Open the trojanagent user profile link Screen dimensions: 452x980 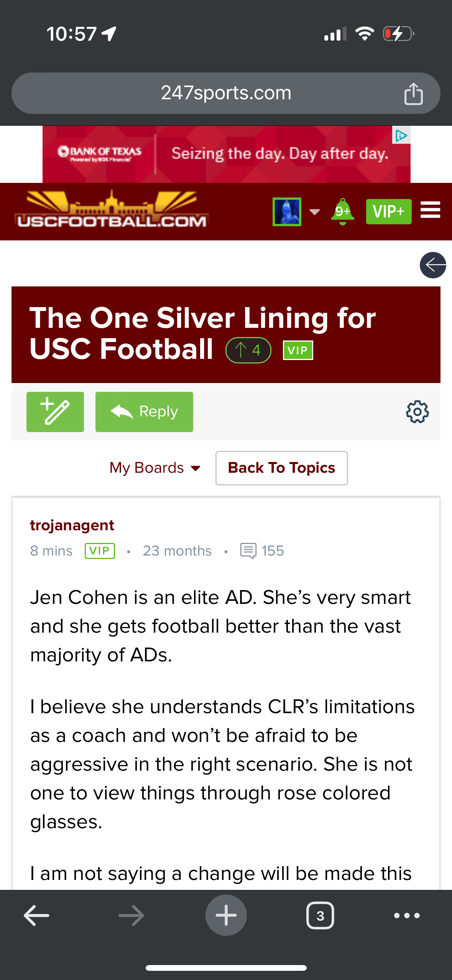72,525
